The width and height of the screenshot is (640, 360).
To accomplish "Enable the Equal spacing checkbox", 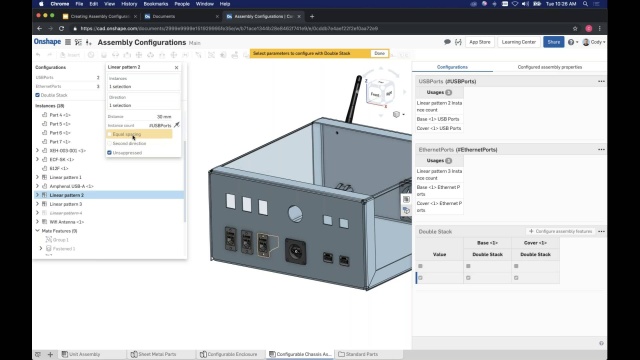I will (109, 134).
